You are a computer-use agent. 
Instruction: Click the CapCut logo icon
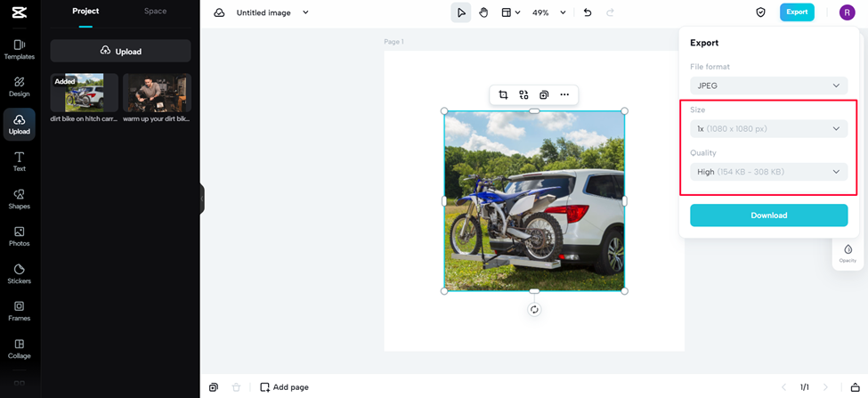tap(20, 12)
